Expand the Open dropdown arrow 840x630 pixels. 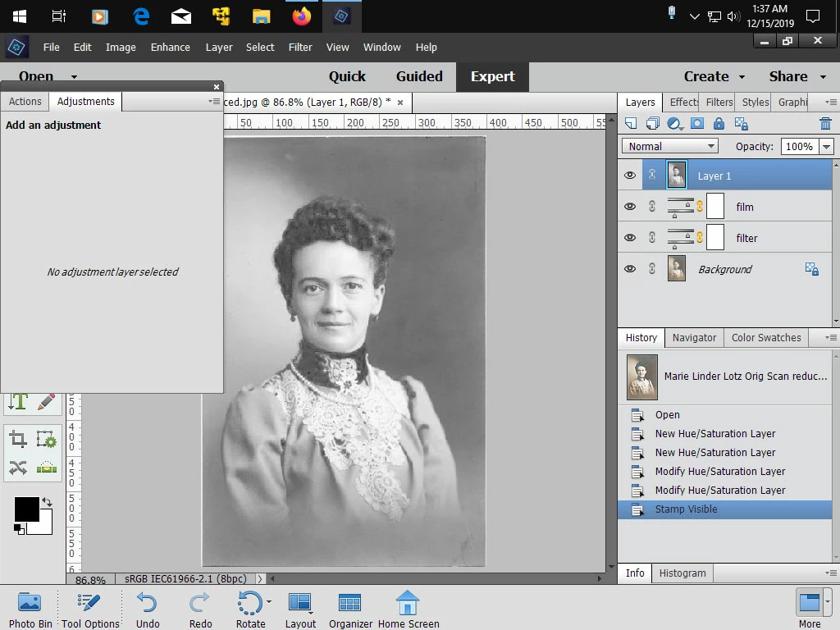[x=74, y=76]
